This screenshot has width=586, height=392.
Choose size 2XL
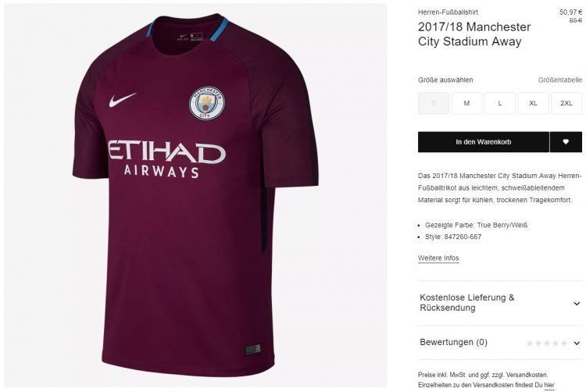[x=566, y=103]
